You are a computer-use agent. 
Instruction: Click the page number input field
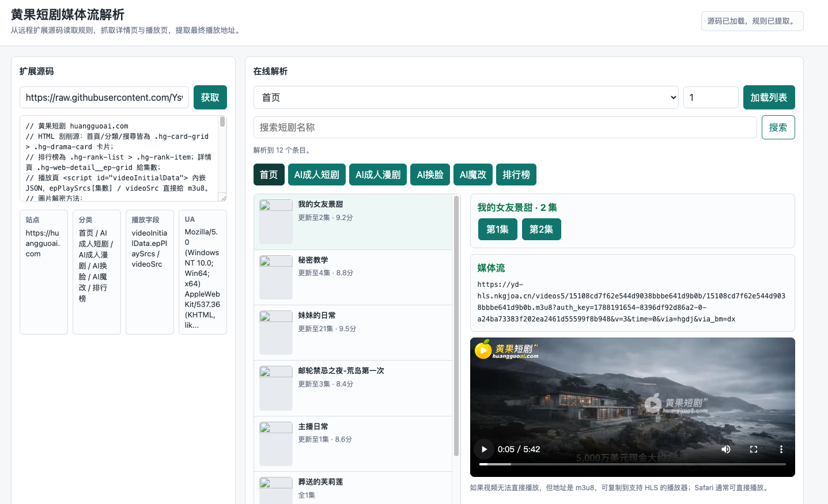[711, 97]
